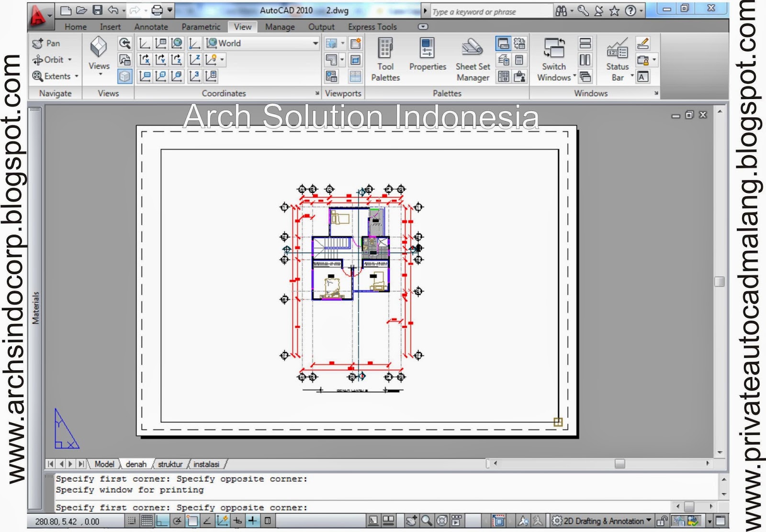Open the Manage ribbon tab
Screen dimensions: 766x532
[280, 27]
